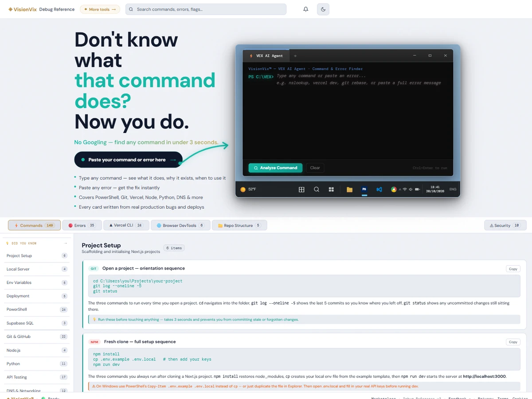Viewport: 532px width, 399px height.
Task: Switch to the Errors tab
Action: 82,225
